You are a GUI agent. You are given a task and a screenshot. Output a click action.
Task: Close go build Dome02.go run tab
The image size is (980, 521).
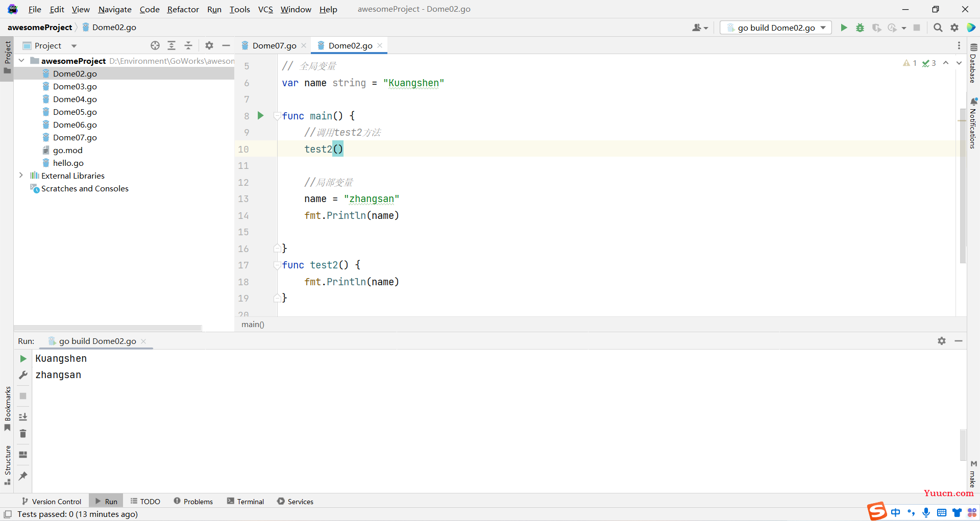(143, 341)
